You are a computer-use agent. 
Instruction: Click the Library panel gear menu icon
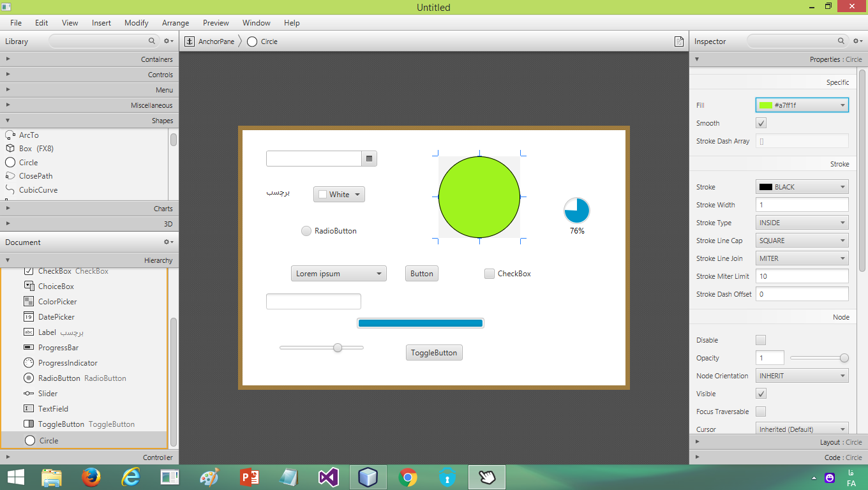pos(168,41)
